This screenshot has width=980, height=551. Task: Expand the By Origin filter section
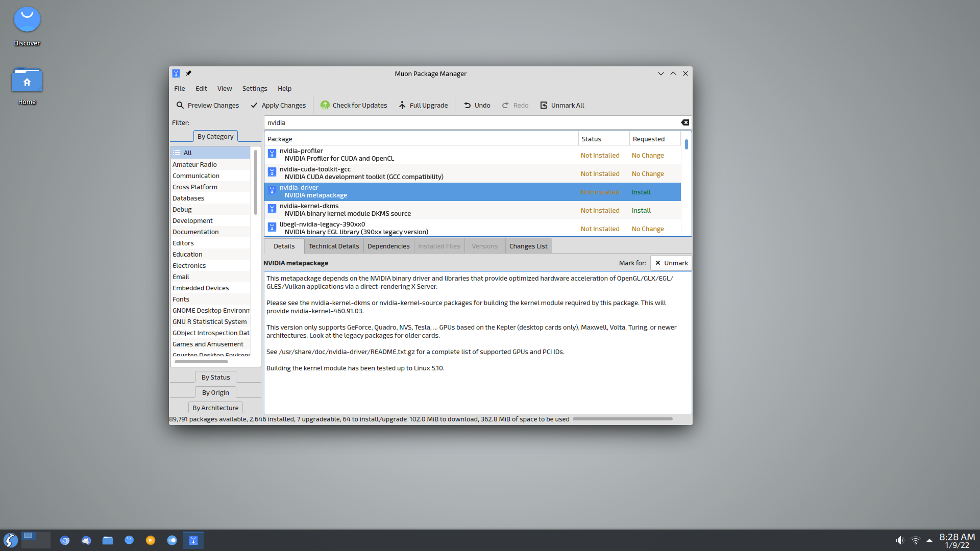click(x=215, y=392)
